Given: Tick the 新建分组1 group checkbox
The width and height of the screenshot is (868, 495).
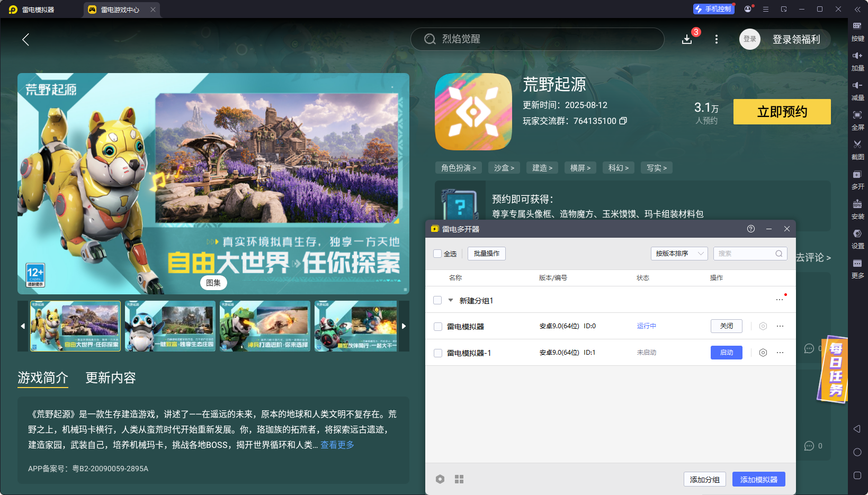Looking at the screenshot, I should (437, 300).
